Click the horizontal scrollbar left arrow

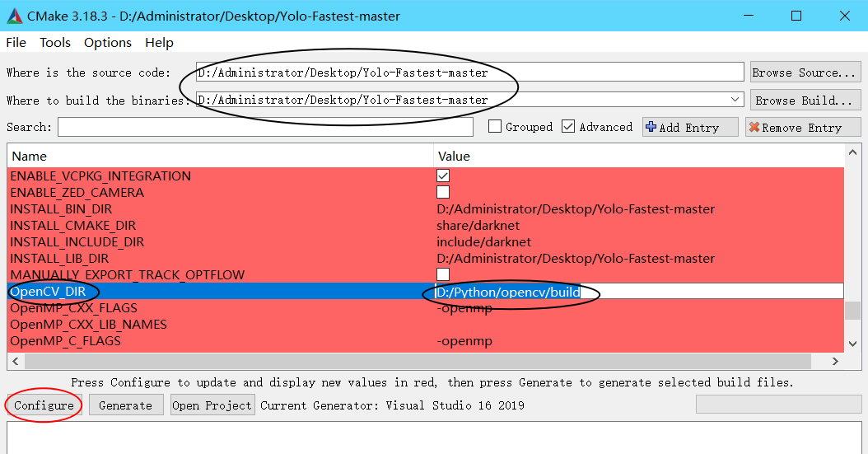(x=16, y=361)
